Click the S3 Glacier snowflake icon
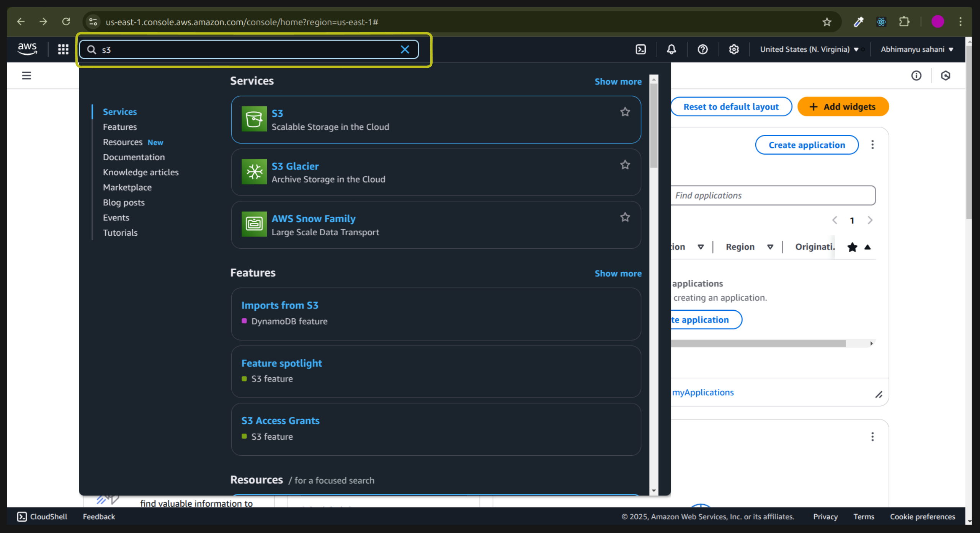980x533 pixels. point(254,172)
